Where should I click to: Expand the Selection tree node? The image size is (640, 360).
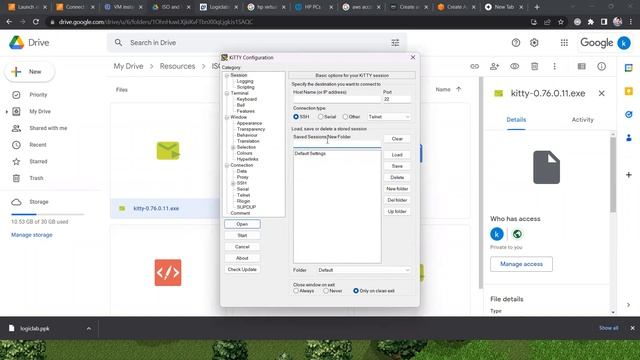pyautogui.click(x=233, y=147)
